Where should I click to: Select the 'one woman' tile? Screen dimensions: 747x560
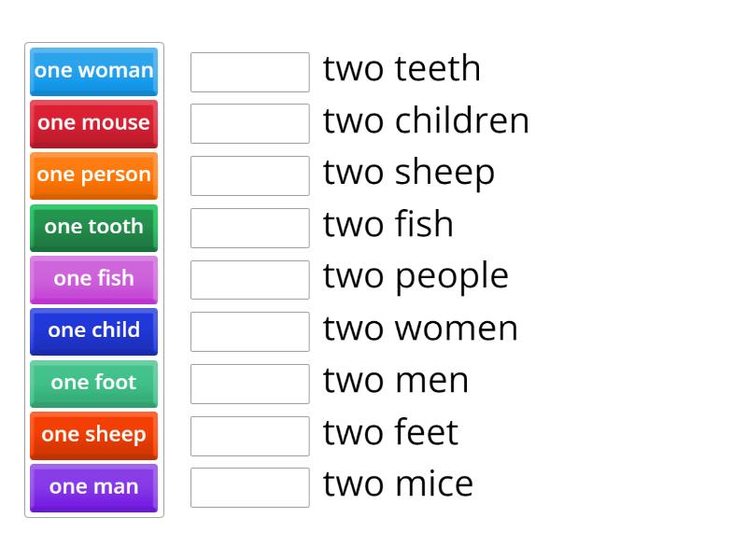coord(93,71)
